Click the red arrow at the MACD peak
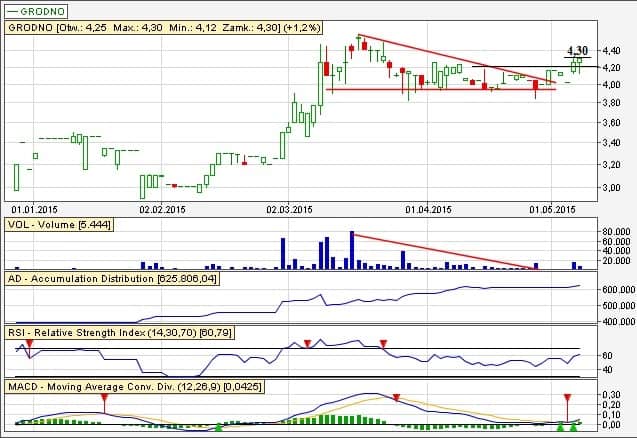 point(397,398)
